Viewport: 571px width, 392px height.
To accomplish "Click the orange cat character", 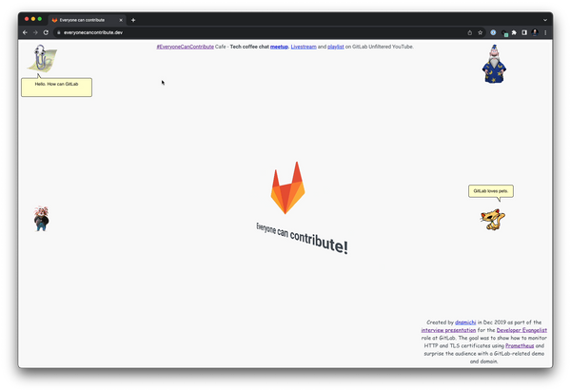I will pos(492,219).
